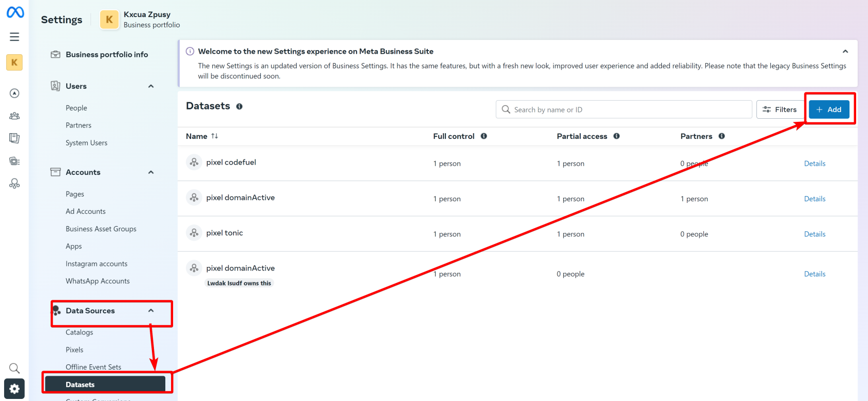Screen dimensions: 868x401
Task: Open the hamburger menu icon
Action: 14,37
